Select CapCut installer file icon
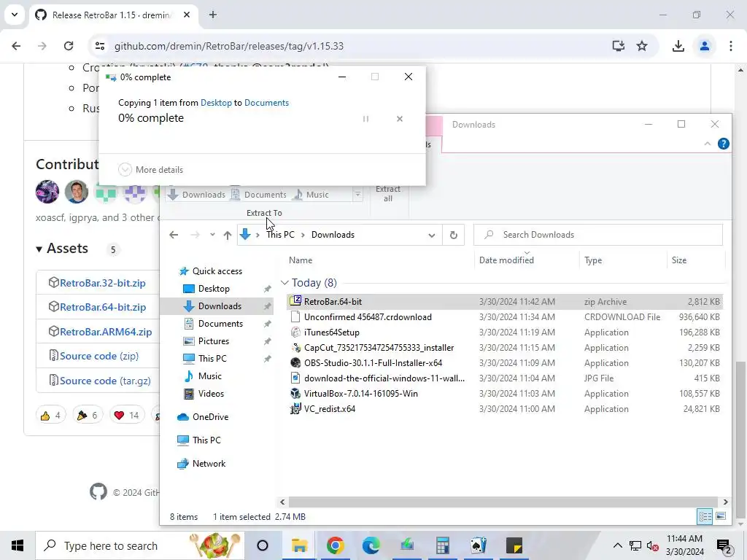 coord(295,348)
